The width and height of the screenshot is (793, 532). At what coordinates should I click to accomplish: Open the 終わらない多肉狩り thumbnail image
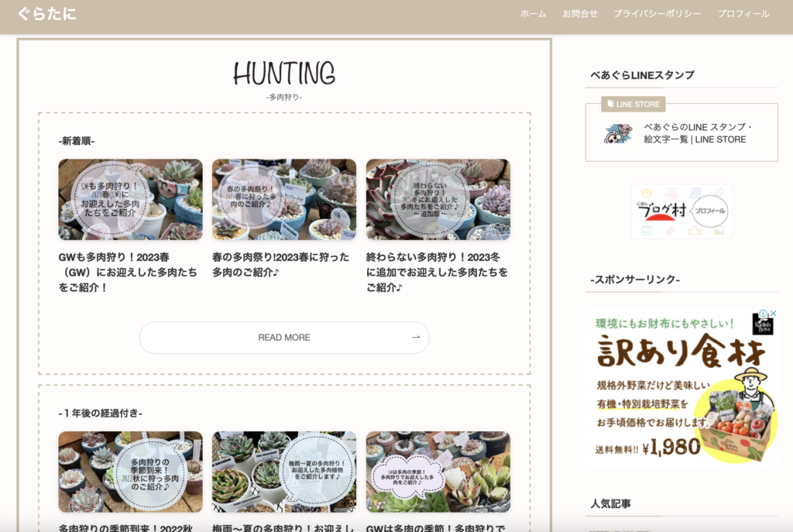438,199
